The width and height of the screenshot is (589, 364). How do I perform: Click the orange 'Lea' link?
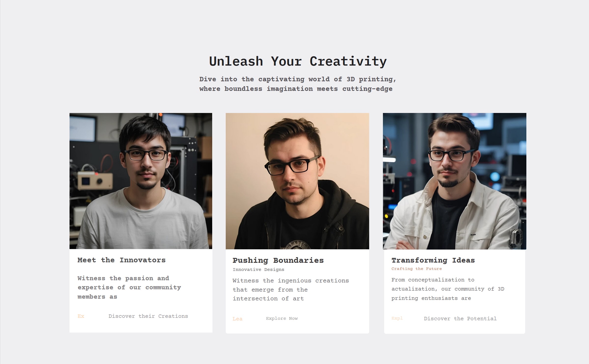[x=237, y=319]
